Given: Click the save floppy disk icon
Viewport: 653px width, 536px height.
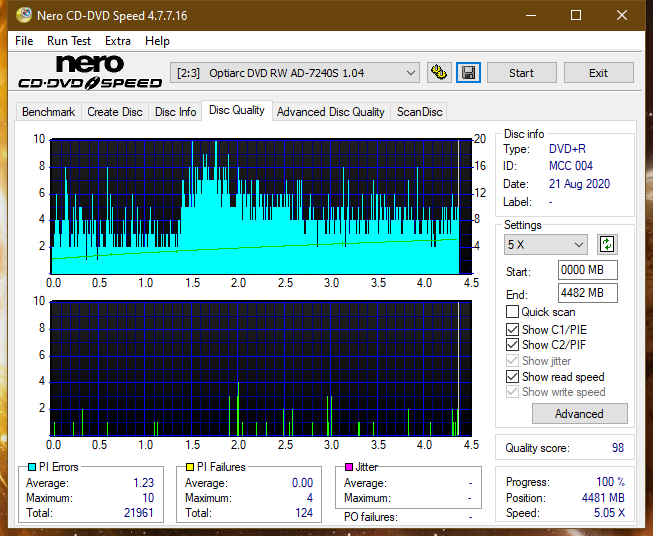Looking at the screenshot, I should pos(469,73).
